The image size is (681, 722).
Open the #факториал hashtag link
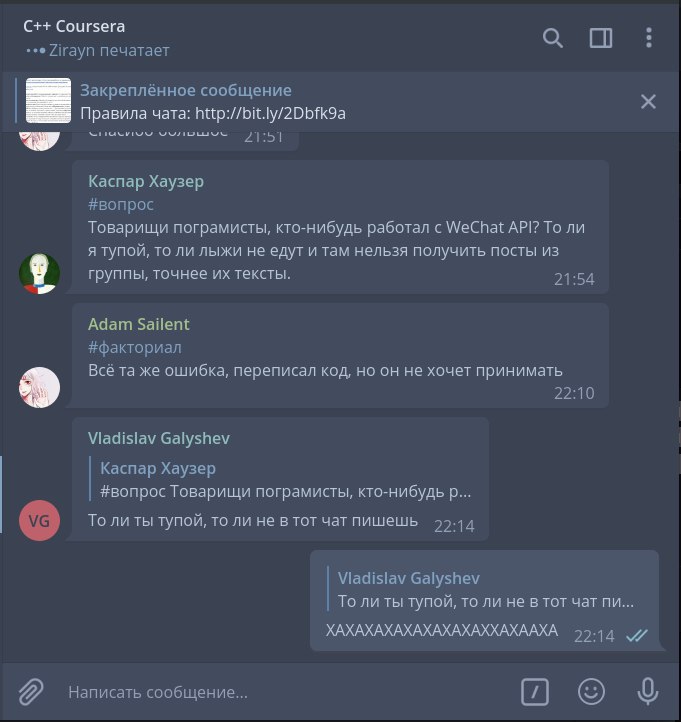pyautogui.click(x=135, y=347)
